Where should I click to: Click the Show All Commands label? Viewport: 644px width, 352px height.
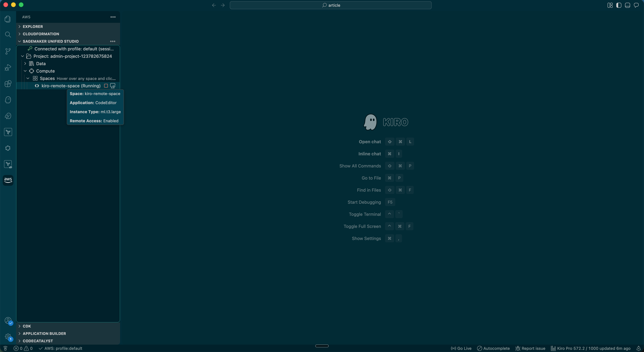(360, 166)
